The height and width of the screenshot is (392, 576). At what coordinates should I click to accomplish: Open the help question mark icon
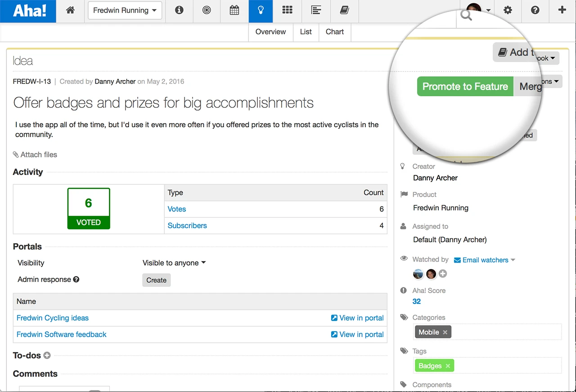pos(535,10)
